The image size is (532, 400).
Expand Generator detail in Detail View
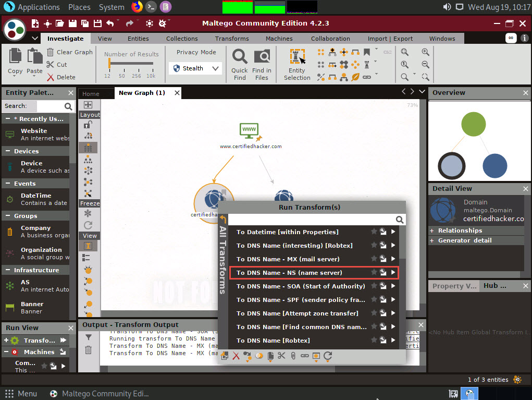pyautogui.click(x=432, y=240)
